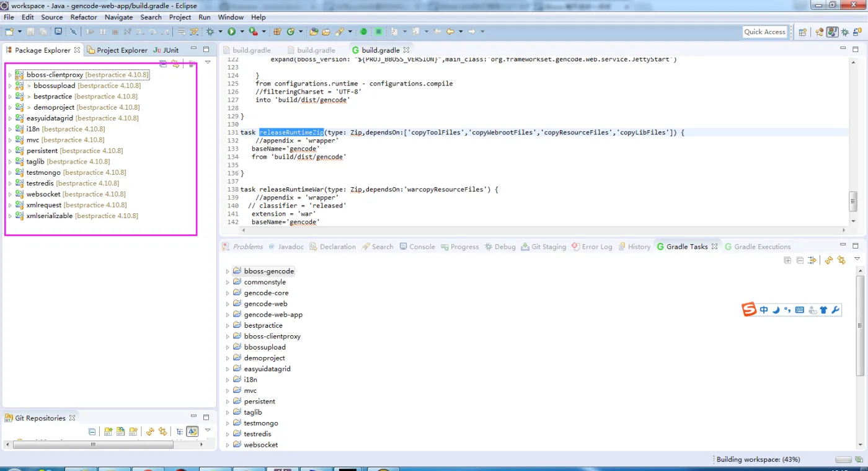Image resolution: width=868 pixels, height=471 pixels.
Task: Open the Gradle Executions tab
Action: point(758,247)
